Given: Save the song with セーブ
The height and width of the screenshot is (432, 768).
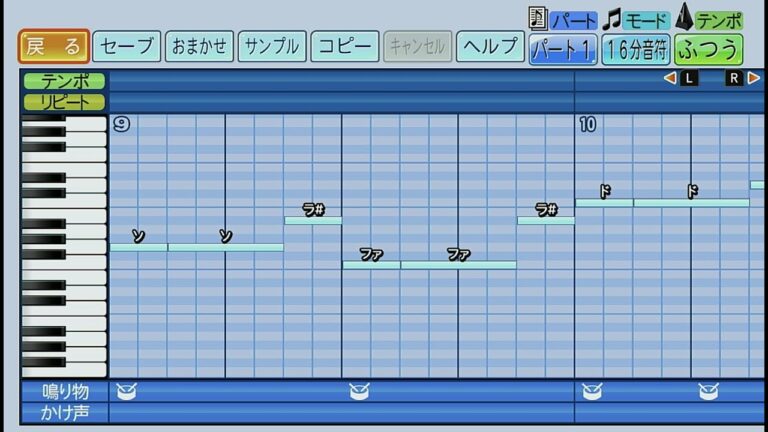Looking at the screenshot, I should 129,46.
